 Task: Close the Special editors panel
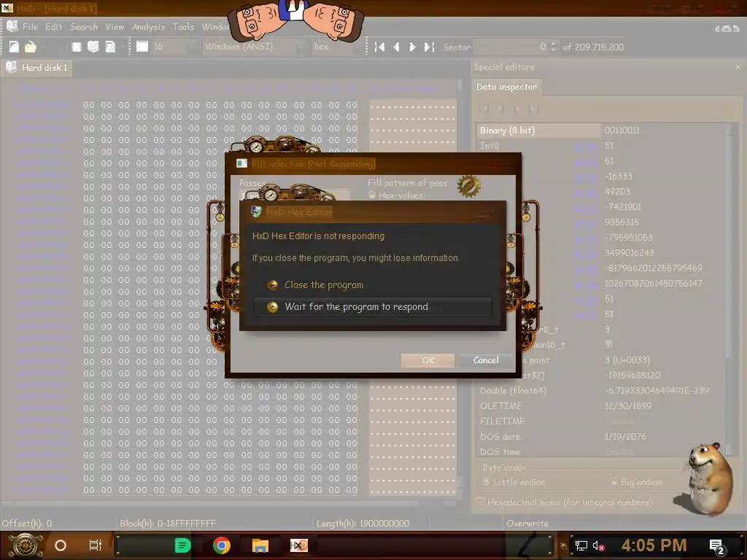click(x=738, y=67)
